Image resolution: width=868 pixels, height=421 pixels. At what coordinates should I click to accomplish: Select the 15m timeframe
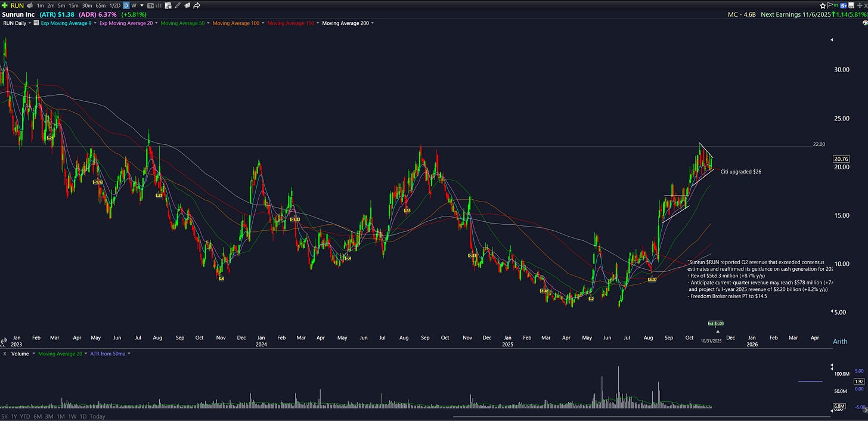coord(73,5)
